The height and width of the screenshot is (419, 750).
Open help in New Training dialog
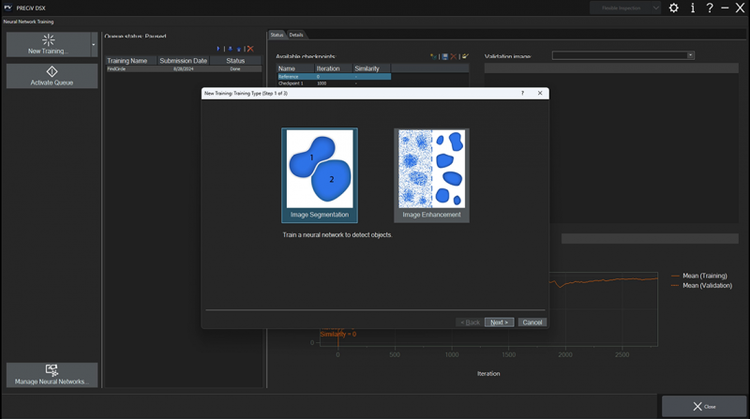point(522,93)
